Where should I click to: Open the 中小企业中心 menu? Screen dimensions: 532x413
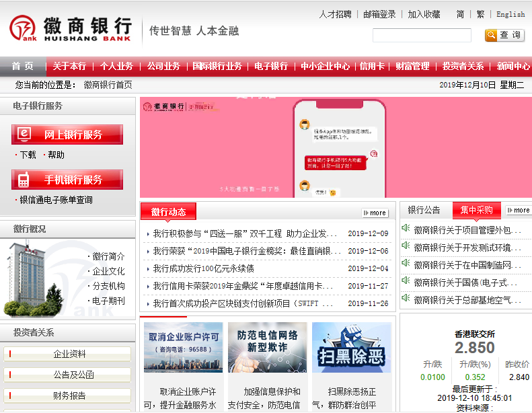coord(325,66)
